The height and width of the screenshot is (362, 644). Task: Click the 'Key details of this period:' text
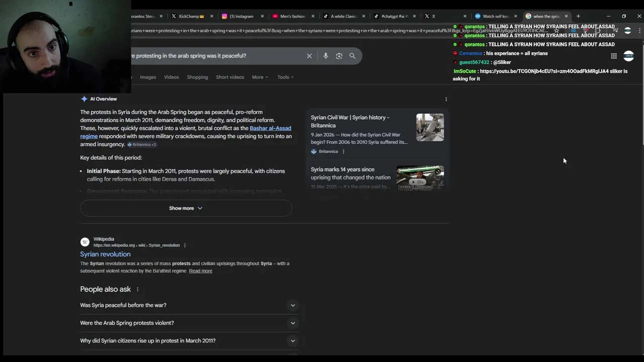(111, 158)
